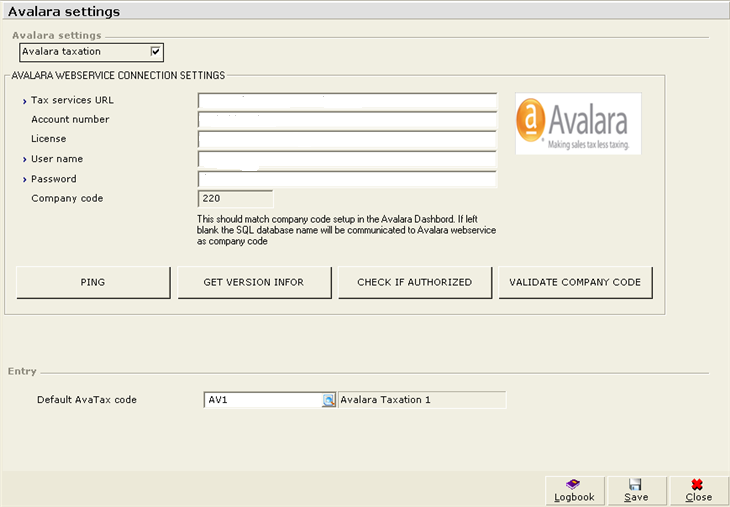This screenshot has width=730, height=507.
Task: Click the arrow beside Tax services URL
Action: (23, 100)
